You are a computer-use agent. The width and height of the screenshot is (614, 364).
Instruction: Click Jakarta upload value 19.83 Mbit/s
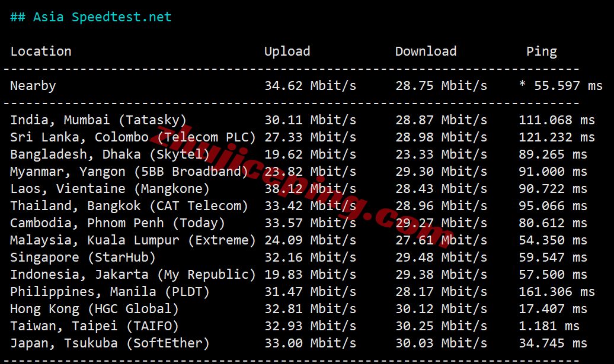click(311, 275)
